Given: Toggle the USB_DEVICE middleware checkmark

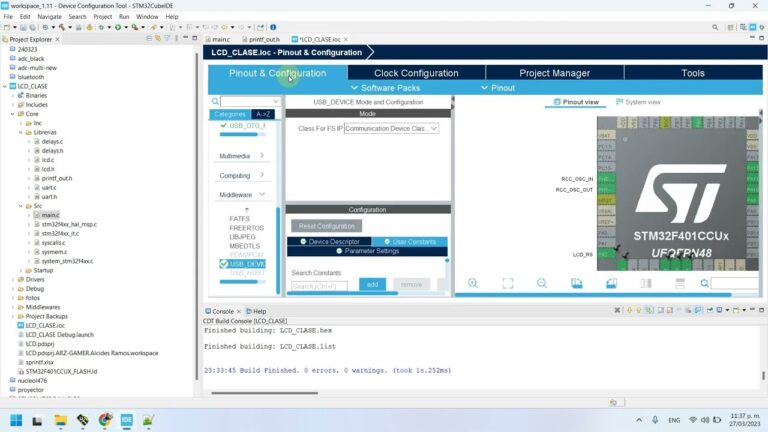Looking at the screenshot, I should pos(224,264).
